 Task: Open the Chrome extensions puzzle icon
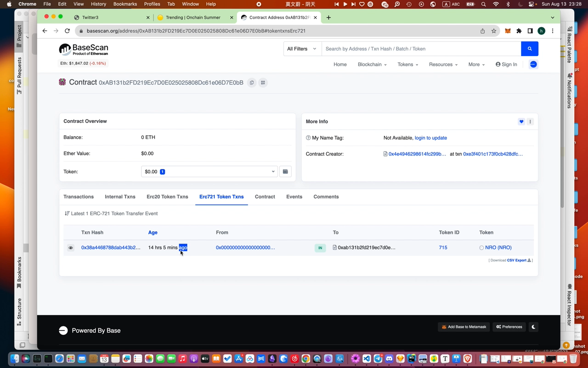[x=519, y=31]
